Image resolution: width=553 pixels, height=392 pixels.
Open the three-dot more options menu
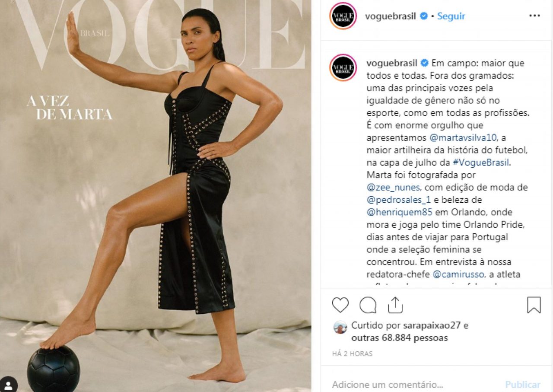coord(534,16)
